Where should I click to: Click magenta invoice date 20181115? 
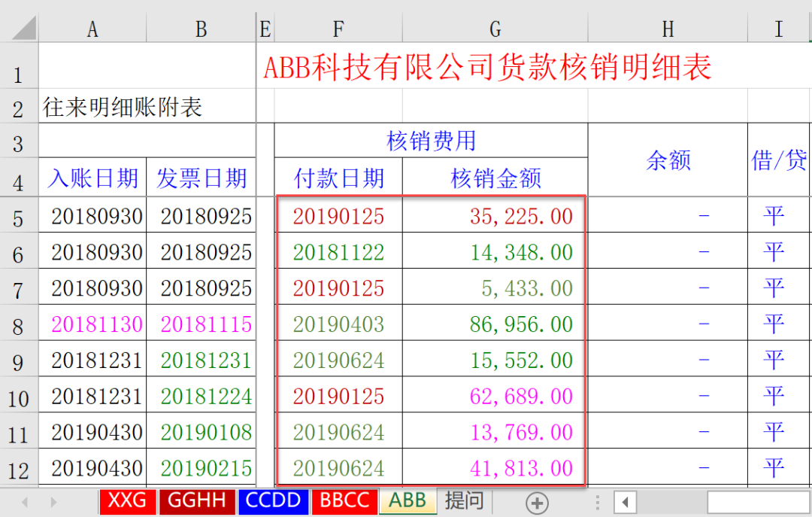pyautogui.click(x=201, y=323)
